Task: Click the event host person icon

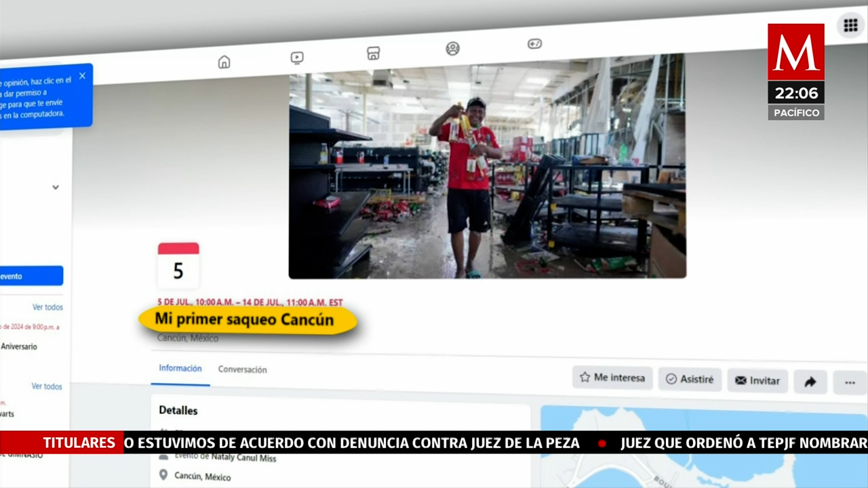Action: pyautogui.click(x=163, y=456)
